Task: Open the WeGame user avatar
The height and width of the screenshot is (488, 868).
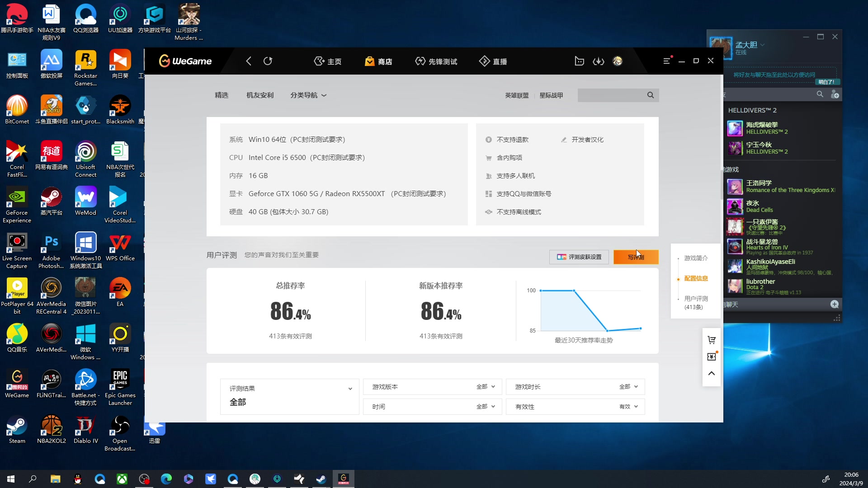Action: coord(618,61)
